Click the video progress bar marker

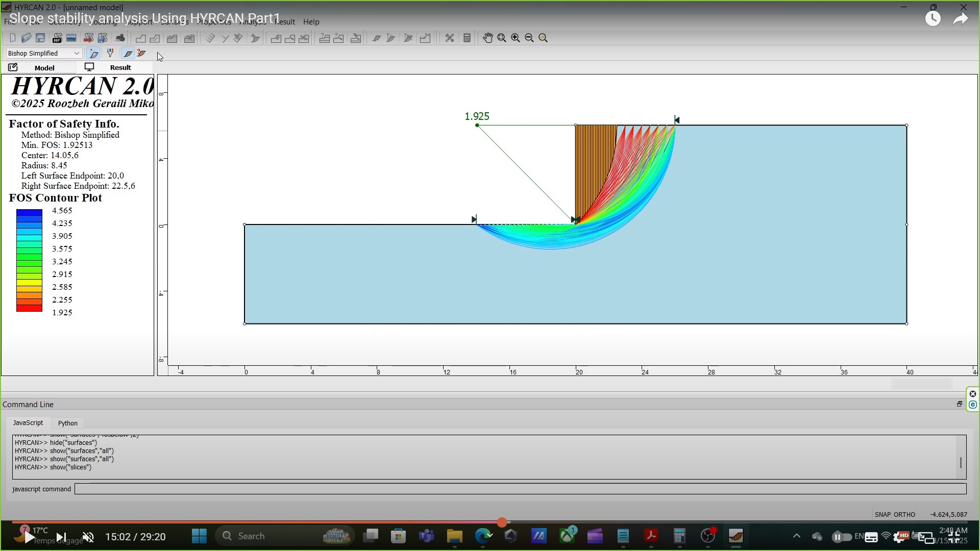(x=502, y=522)
